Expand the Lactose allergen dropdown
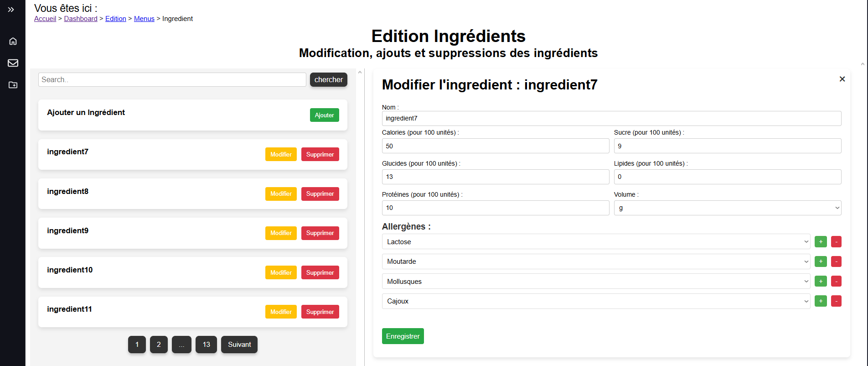Screen dimensions: 868x366 pos(596,242)
